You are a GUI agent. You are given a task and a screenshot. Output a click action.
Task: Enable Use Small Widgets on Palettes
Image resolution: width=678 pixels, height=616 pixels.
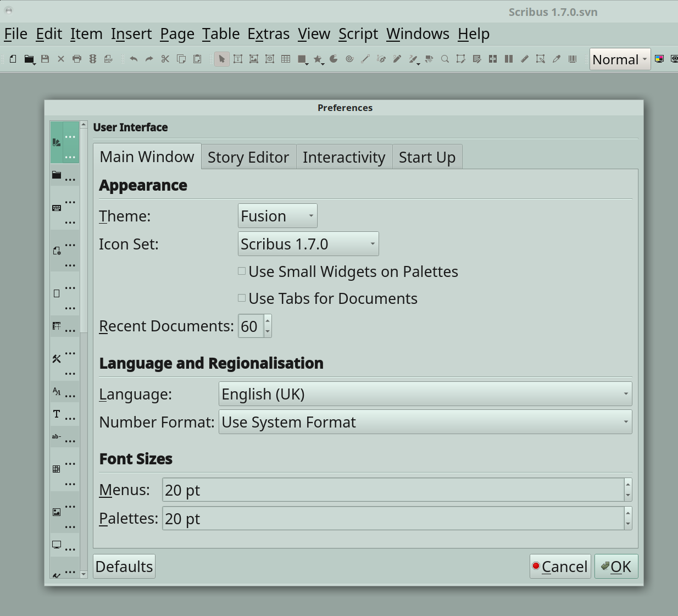click(242, 271)
